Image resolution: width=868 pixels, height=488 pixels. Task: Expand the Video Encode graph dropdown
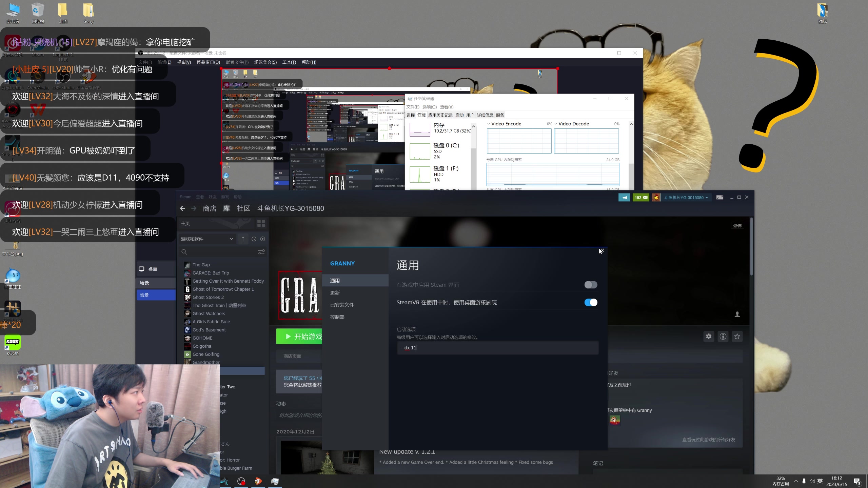coord(488,124)
